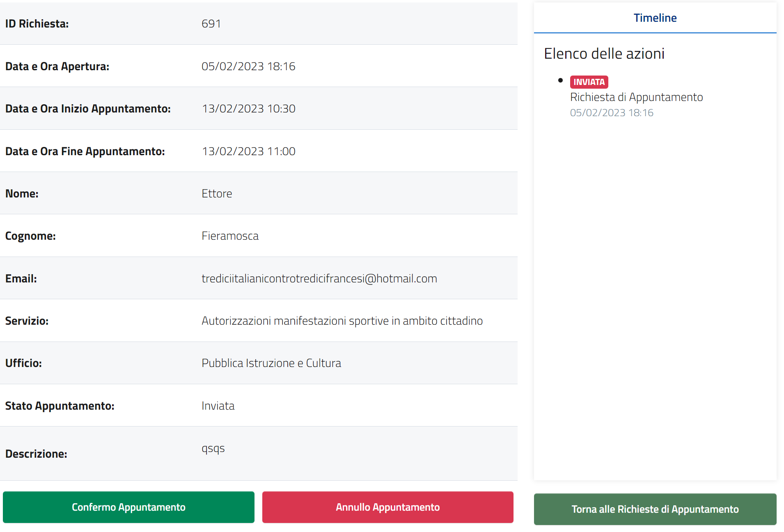Click the appointment end time 13/02/2023 11:00
This screenshot has height=532, width=784.
coord(248,151)
